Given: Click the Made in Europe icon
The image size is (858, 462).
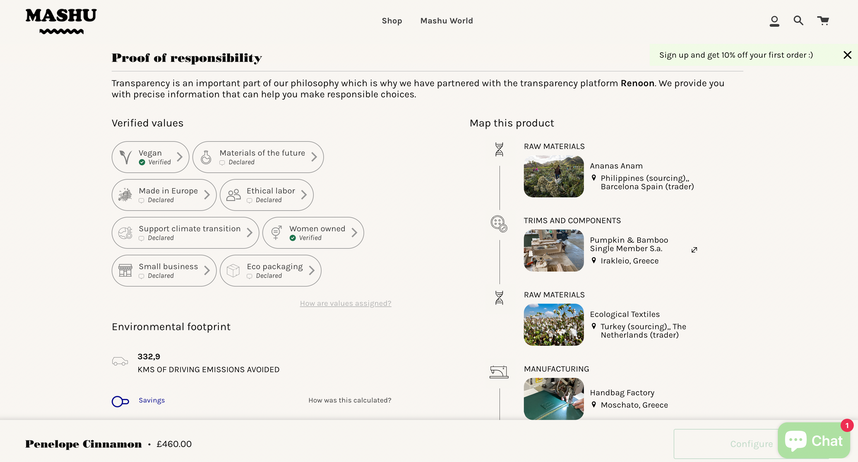Looking at the screenshot, I should [x=125, y=195].
